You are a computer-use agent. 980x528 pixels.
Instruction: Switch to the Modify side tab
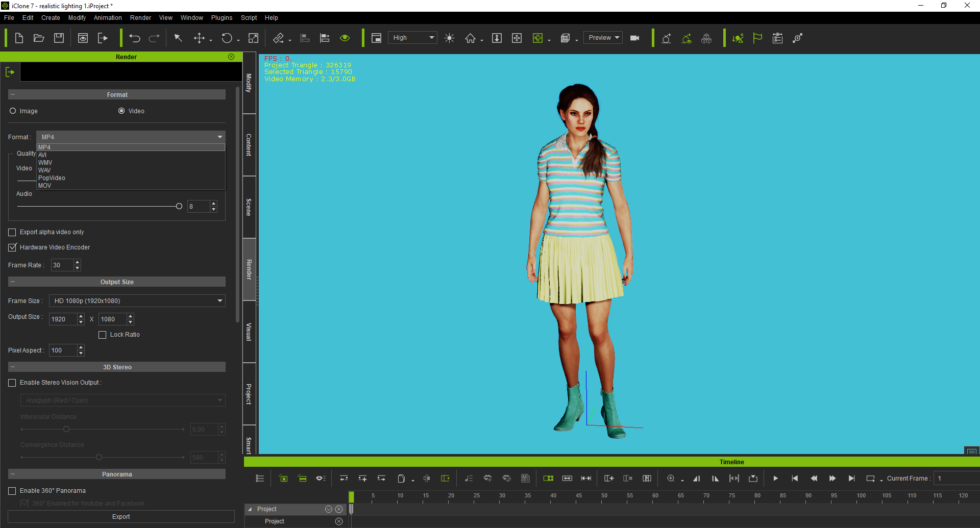click(249, 83)
